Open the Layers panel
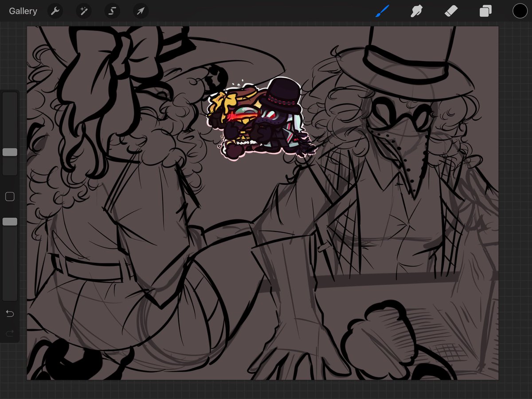Viewport: 532px width, 399px height. tap(485, 11)
